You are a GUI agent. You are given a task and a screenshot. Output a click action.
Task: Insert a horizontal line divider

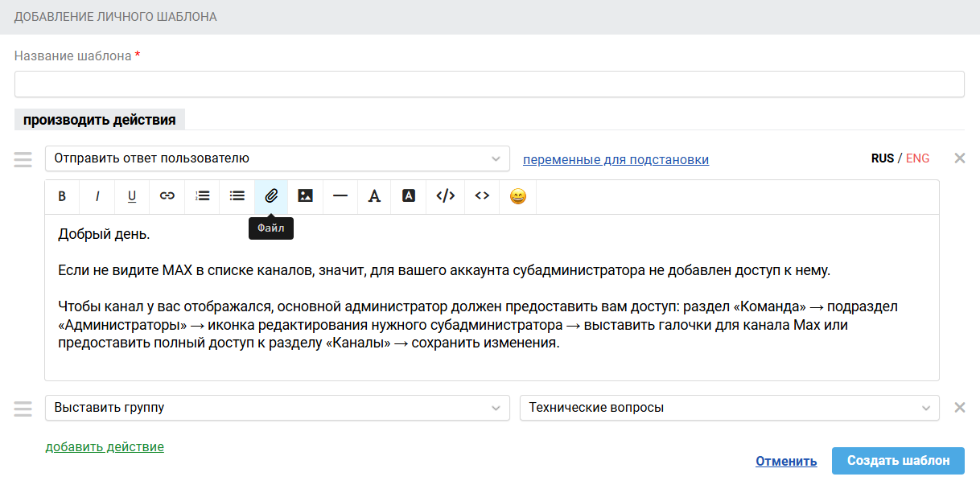pyautogui.click(x=340, y=196)
